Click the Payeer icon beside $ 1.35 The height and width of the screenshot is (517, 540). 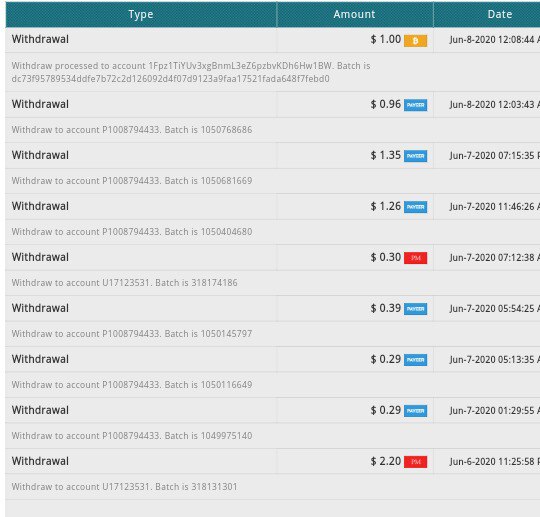(x=415, y=156)
